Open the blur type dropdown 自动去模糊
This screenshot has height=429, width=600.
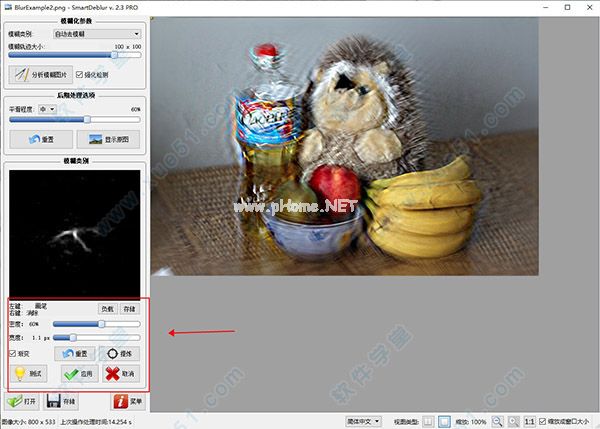pyautogui.click(x=98, y=35)
